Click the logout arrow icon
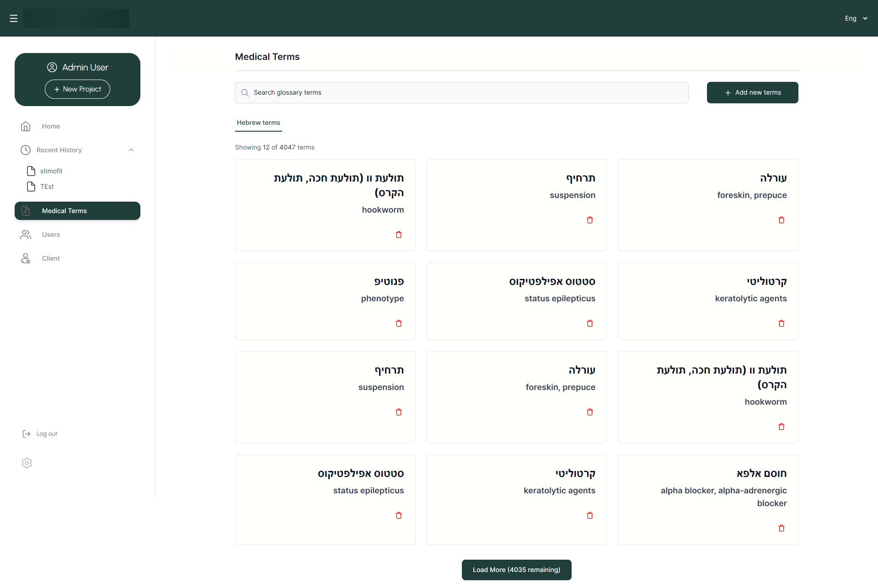This screenshot has height=588, width=878. coord(27,434)
